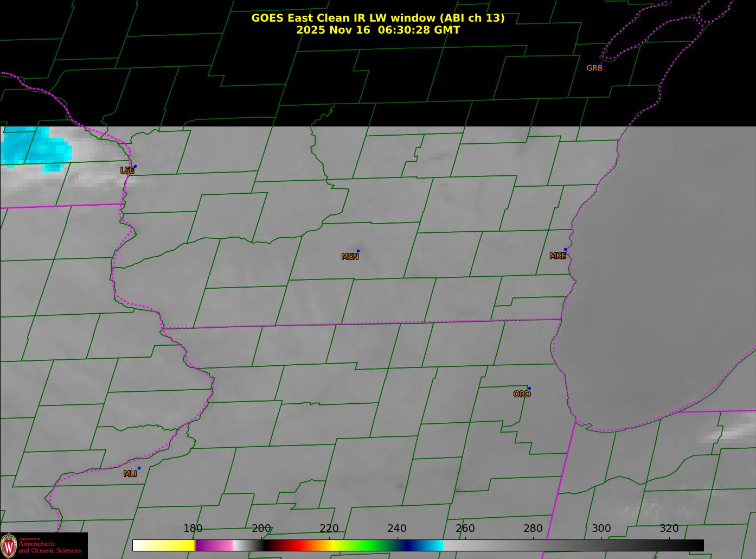Select the 320 colorbar tick label
Viewport: 756px width, 559px height.
(x=669, y=528)
